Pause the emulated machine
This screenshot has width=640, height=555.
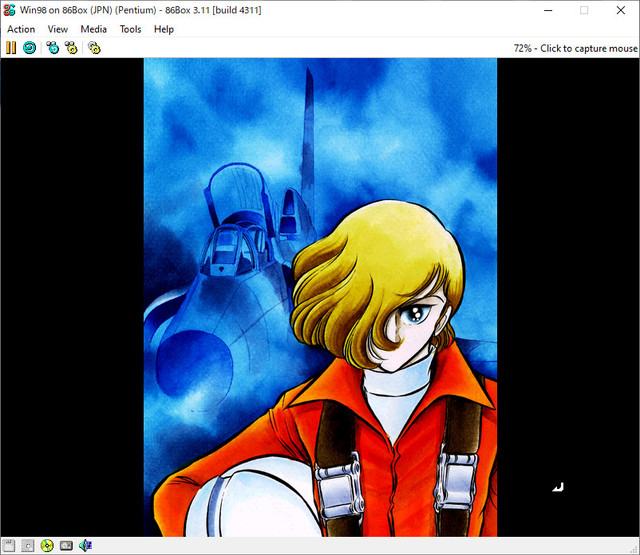click(11, 48)
